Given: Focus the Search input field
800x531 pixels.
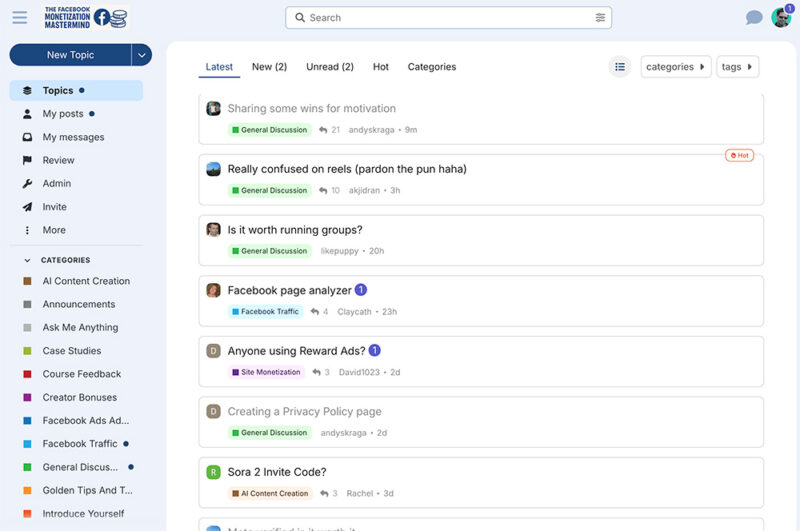Looking at the screenshot, I should (448, 17).
